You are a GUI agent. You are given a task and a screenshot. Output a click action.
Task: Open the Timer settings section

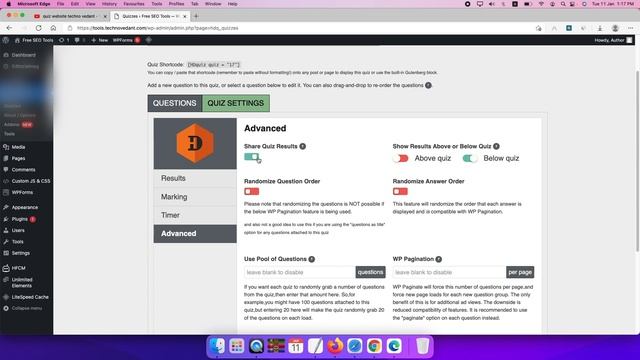tap(195, 215)
